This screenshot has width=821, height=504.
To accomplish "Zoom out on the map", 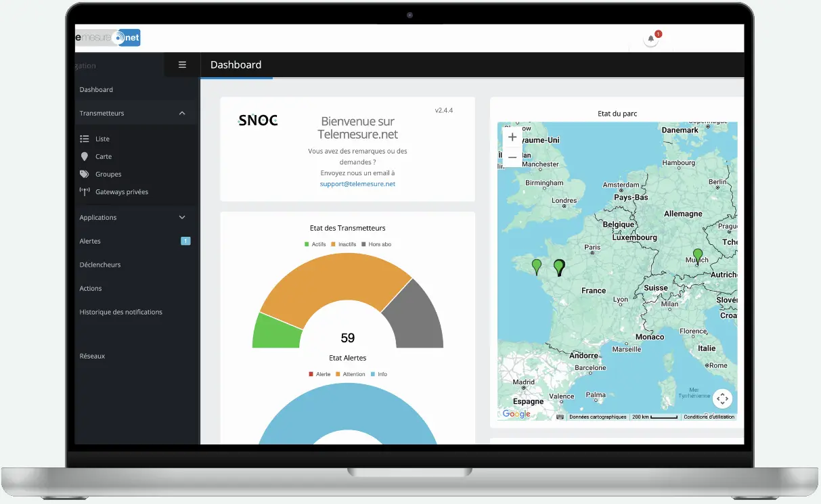I will (512, 158).
